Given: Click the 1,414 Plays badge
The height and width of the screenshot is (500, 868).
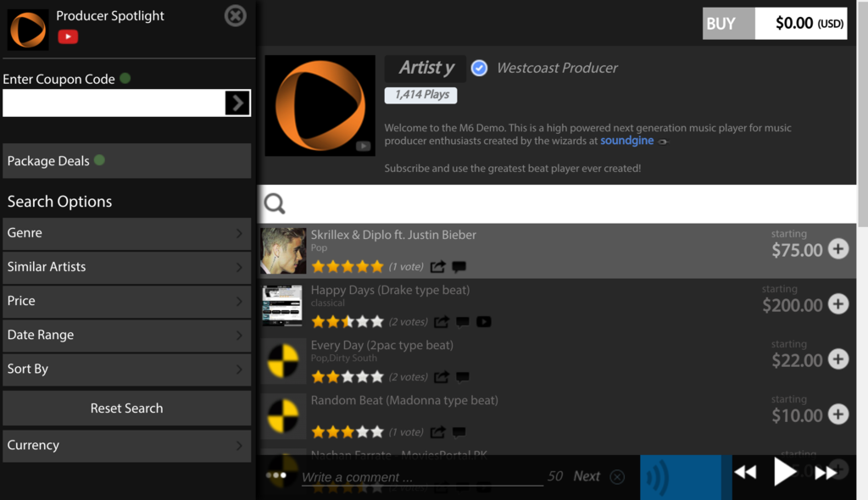Looking at the screenshot, I should (420, 95).
